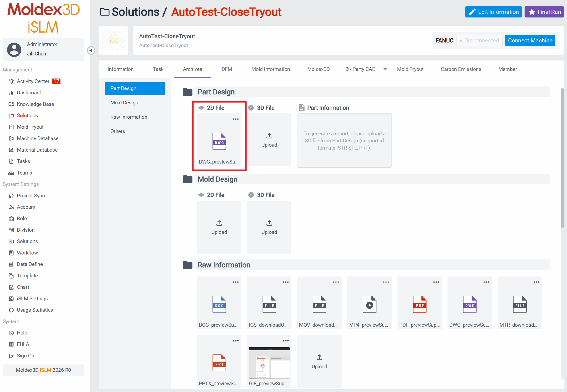Switch to the Task tab
Screen dimensions: 567x392
click(158, 69)
